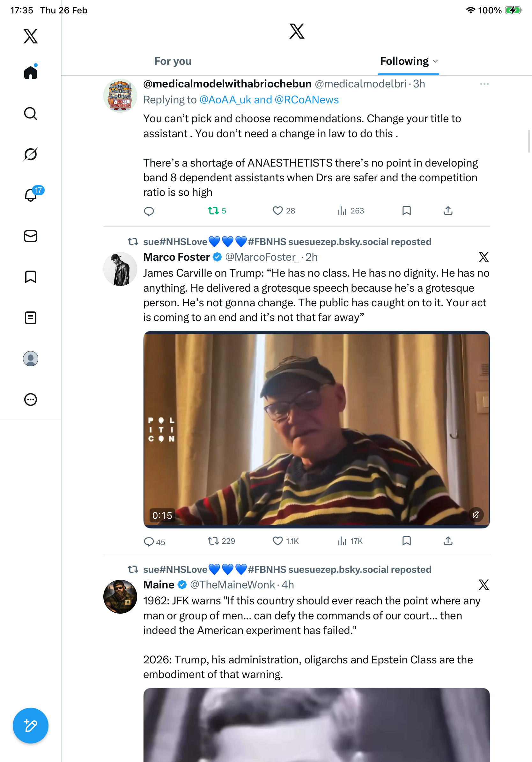
Task: Open the @AoAA_uk and @RCoANews reply link
Action: (269, 100)
